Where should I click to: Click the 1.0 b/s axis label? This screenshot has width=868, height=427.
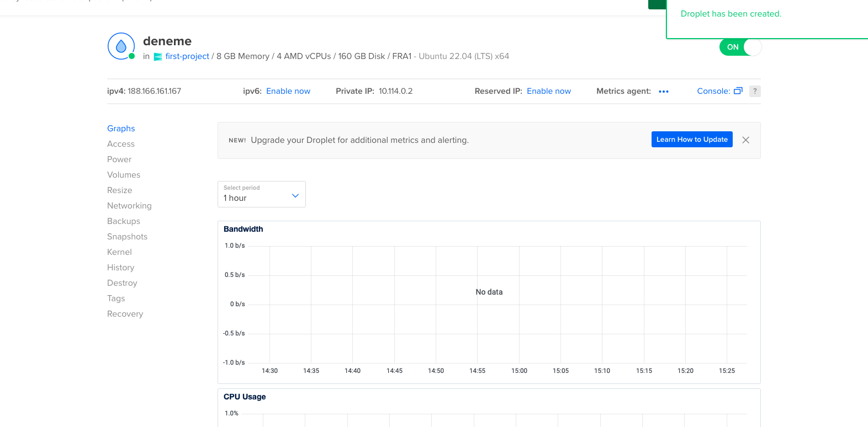coord(235,245)
